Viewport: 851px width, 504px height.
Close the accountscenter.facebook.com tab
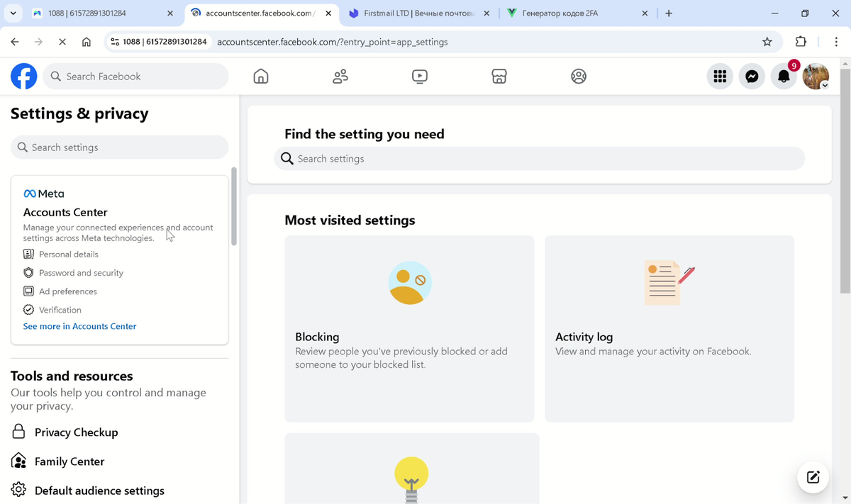[328, 13]
